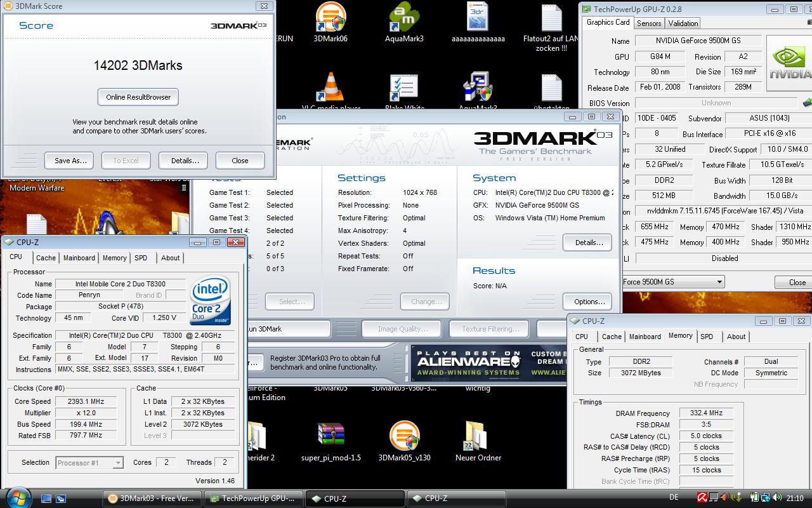Click the Image Quality... button in 3DMark03

402,329
